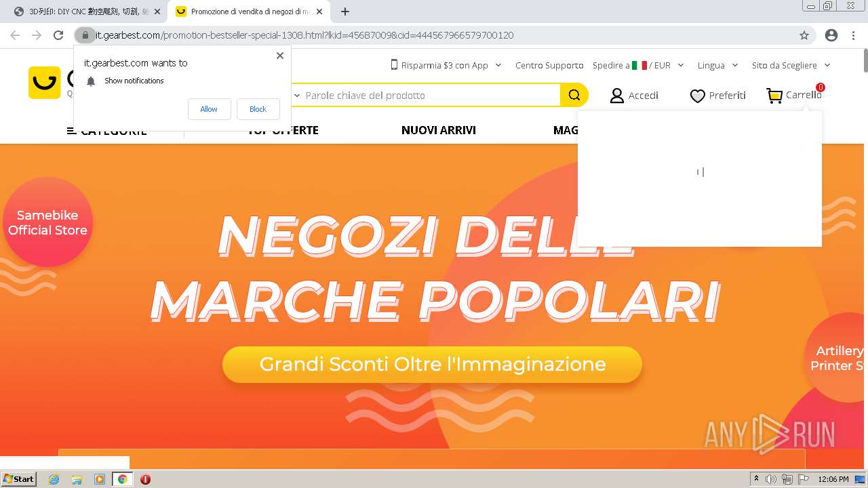Screen dimensions: 868x488
Task: Open the taskbar file explorer folder
Action: (77, 479)
